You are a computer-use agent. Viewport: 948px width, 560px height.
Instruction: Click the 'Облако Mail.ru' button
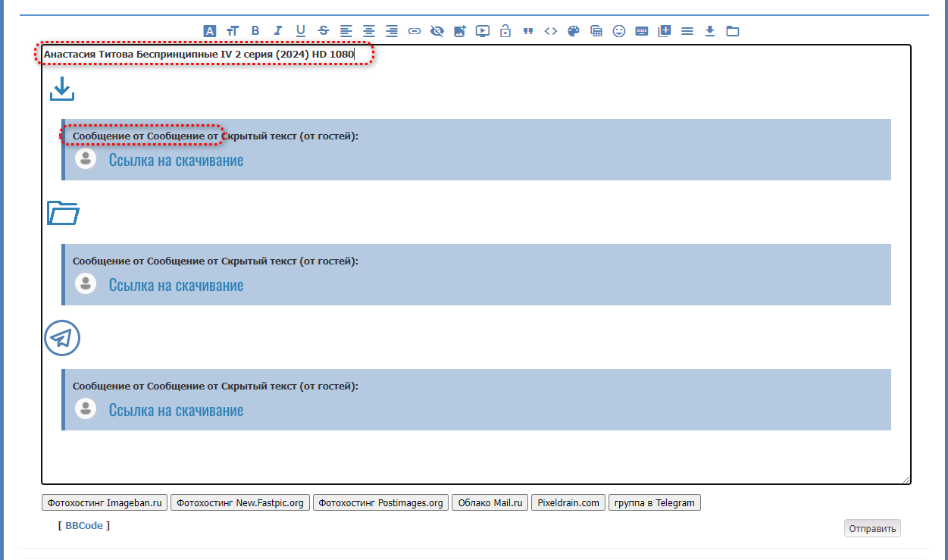tap(490, 502)
